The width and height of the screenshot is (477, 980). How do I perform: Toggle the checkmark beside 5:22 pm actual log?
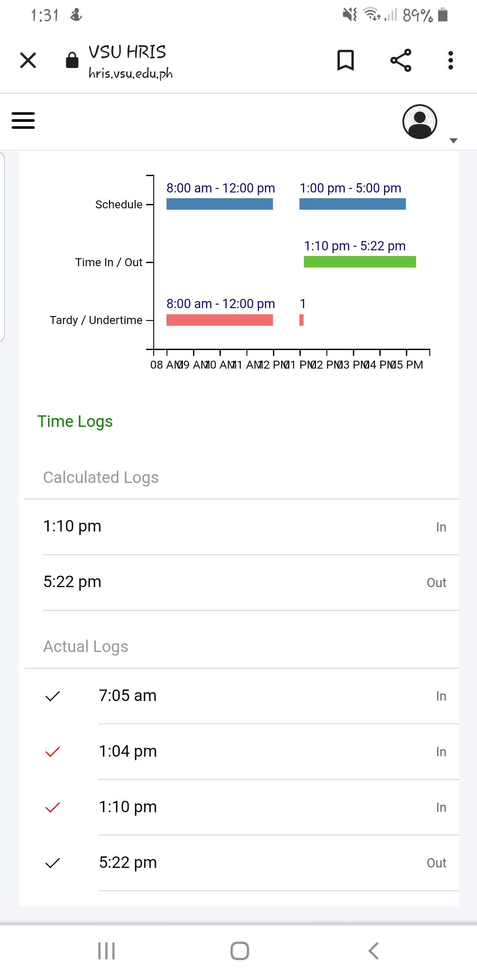point(53,863)
